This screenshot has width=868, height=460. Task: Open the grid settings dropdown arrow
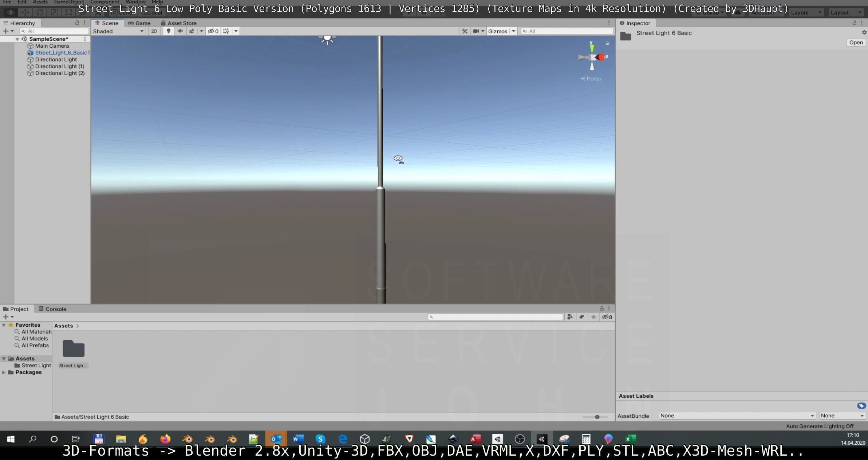[236, 31]
